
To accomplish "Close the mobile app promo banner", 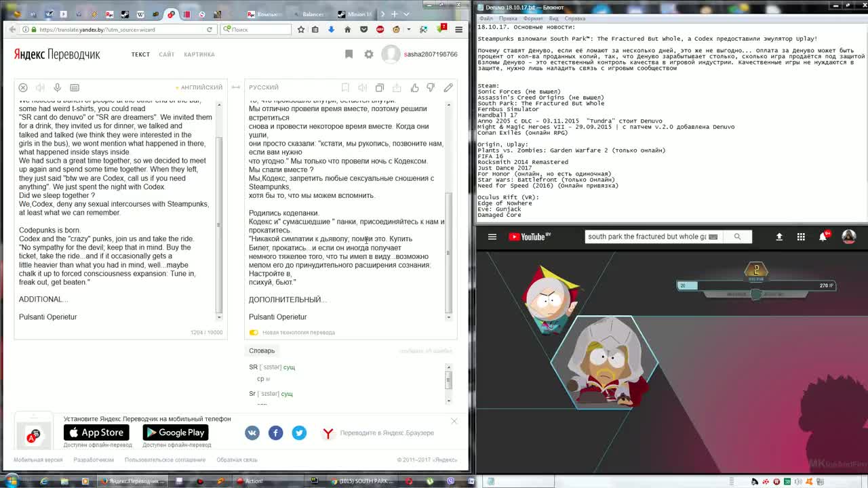I will tap(454, 421).
